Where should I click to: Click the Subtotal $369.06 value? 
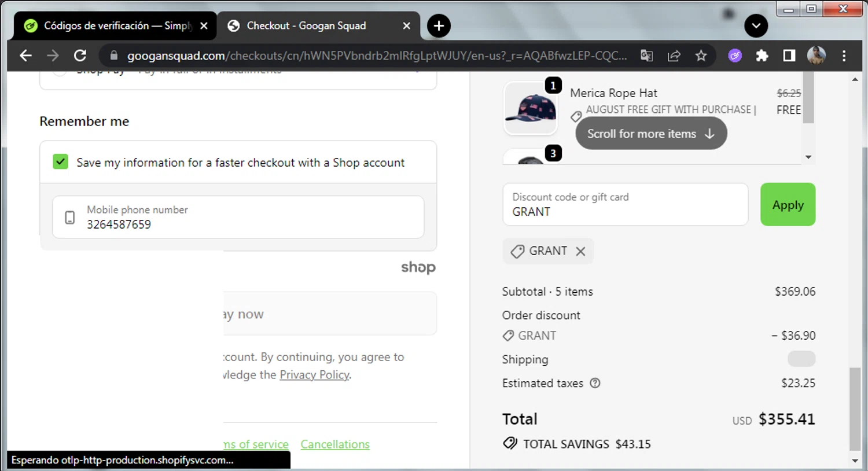pos(795,291)
